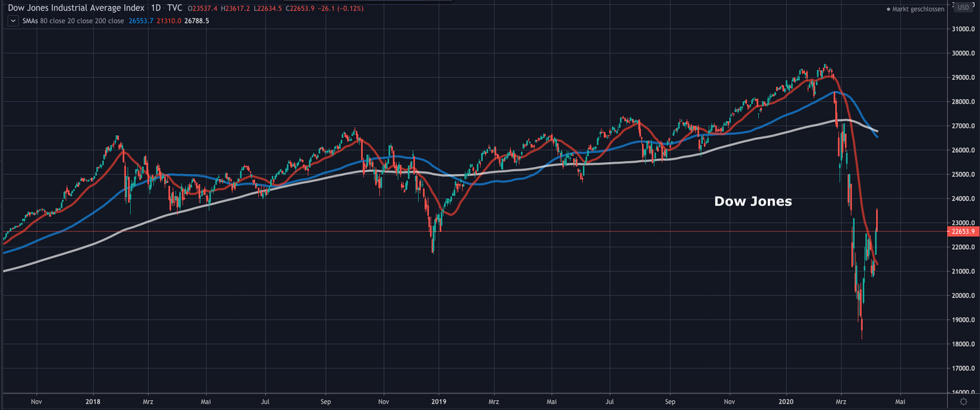Click the 2020 time axis label
The width and height of the screenshot is (980, 410).
[786, 400]
